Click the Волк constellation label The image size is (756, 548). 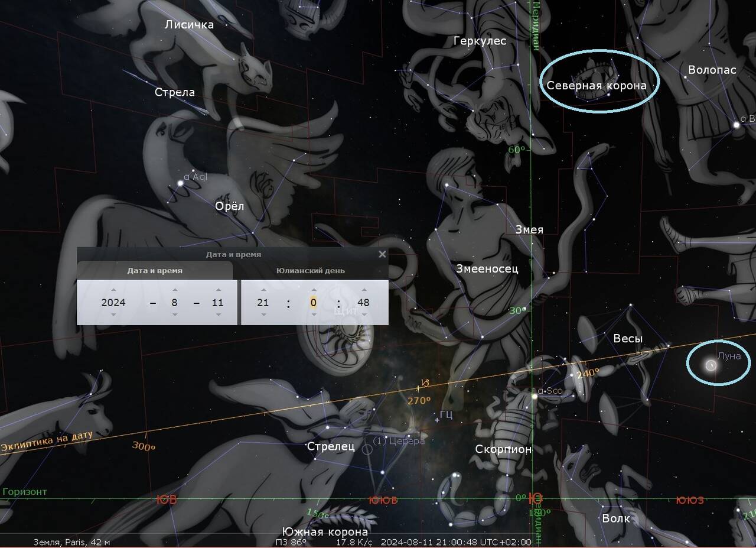click(616, 518)
